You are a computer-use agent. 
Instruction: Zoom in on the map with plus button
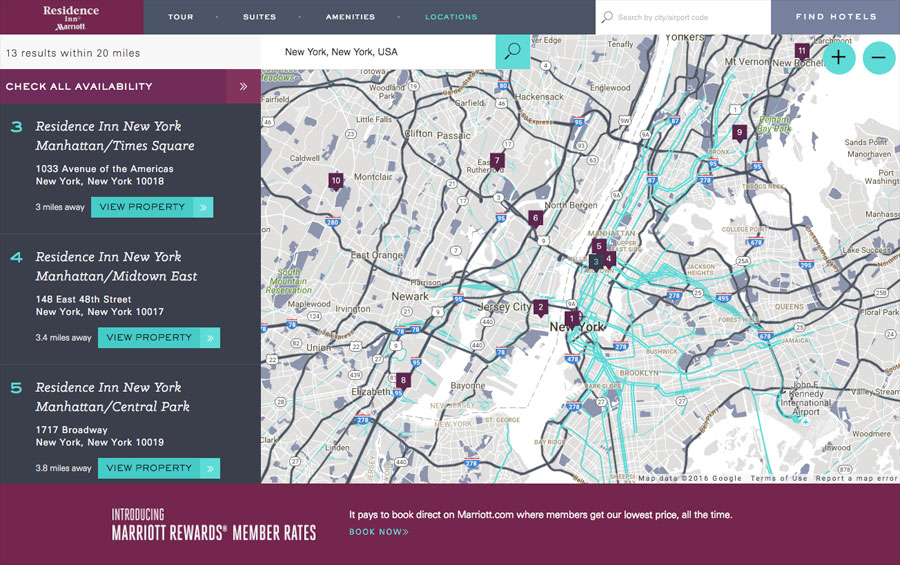tap(838, 58)
